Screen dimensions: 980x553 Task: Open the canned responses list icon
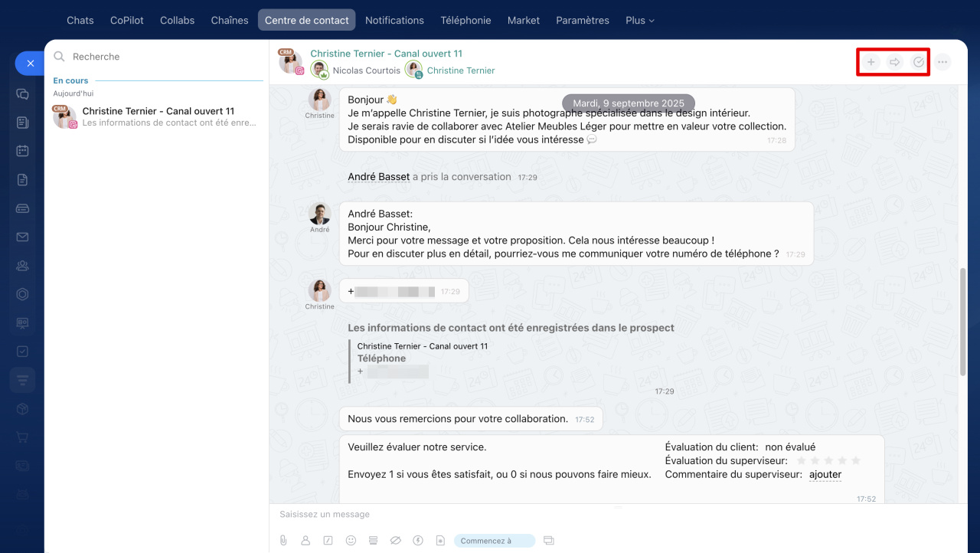point(373,541)
